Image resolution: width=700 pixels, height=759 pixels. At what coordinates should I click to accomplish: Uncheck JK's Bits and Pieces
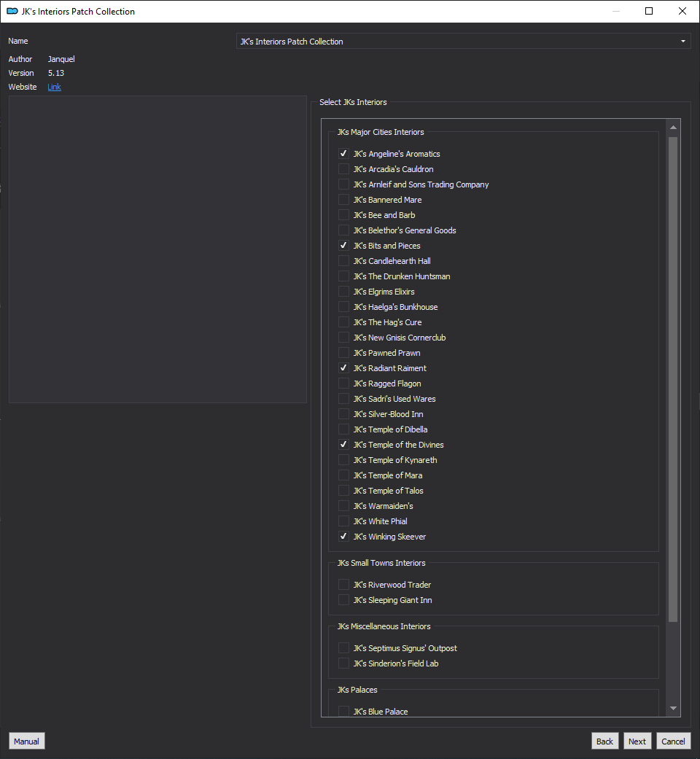[x=343, y=246]
